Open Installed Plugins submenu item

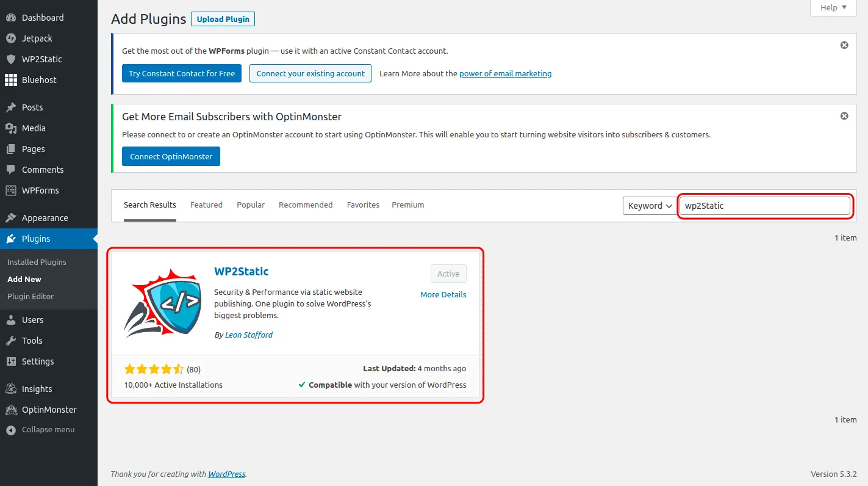tap(37, 262)
